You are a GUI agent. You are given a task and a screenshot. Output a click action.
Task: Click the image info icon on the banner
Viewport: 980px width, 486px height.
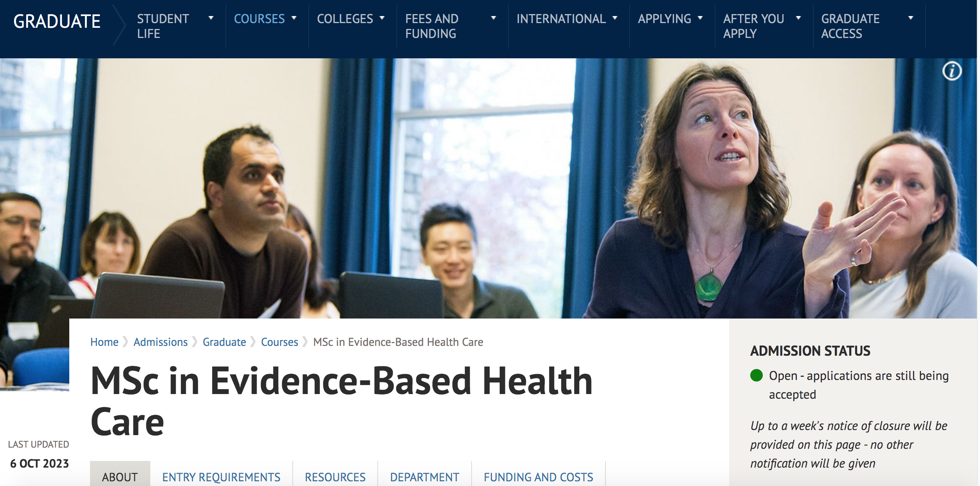coord(952,71)
